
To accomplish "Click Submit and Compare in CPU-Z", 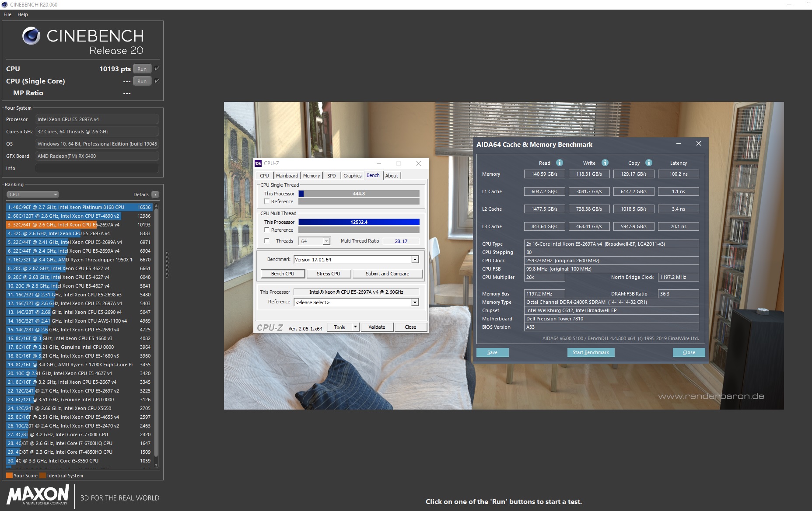I will pos(388,274).
